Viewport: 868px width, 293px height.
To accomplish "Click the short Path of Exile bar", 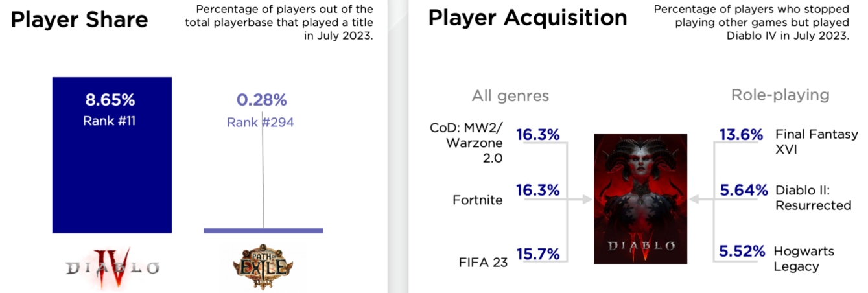I will (263, 230).
